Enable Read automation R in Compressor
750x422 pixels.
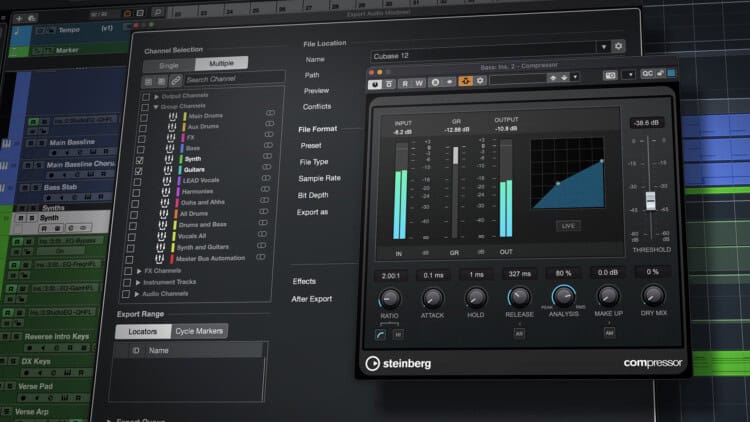tap(405, 83)
